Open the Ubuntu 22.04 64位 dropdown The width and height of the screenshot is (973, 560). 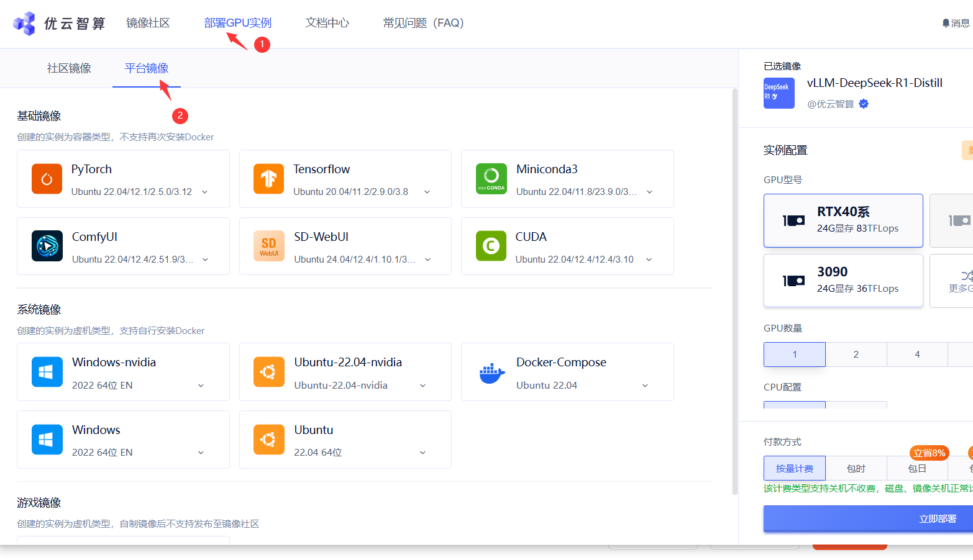point(423,453)
